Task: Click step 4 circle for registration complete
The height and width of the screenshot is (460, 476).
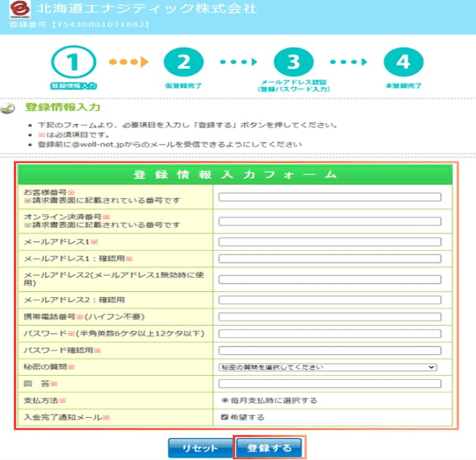Action: tap(404, 62)
